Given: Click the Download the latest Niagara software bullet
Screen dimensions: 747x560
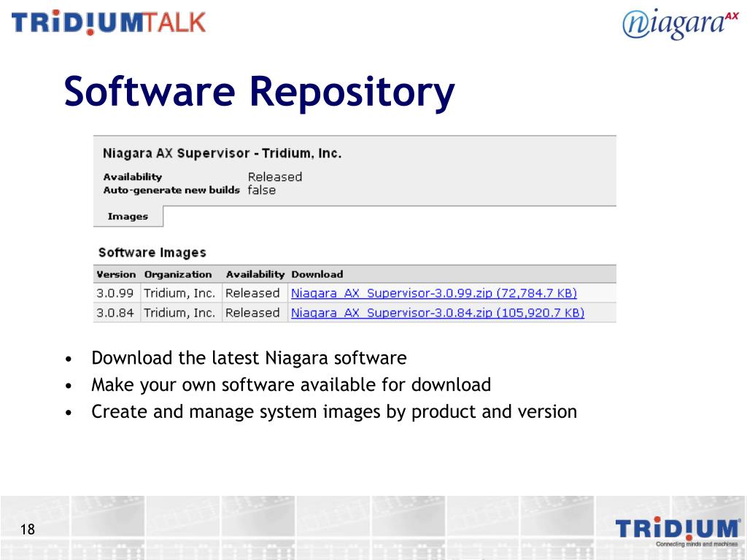Looking at the screenshot, I should 249,358.
